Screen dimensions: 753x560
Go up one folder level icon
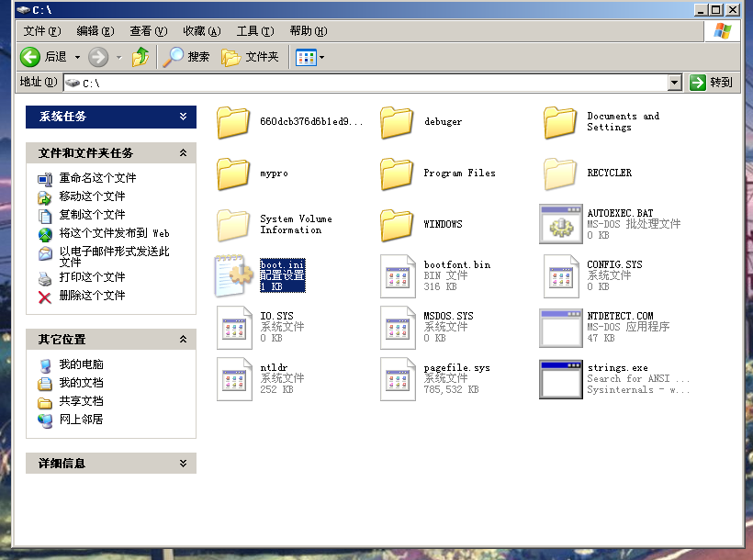(x=140, y=57)
